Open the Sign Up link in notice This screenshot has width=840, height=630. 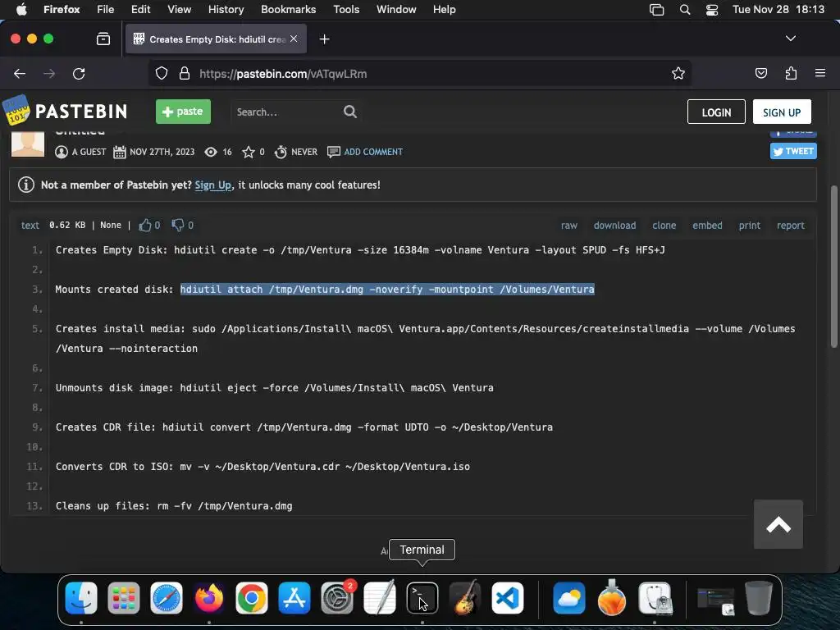point(212,185)
